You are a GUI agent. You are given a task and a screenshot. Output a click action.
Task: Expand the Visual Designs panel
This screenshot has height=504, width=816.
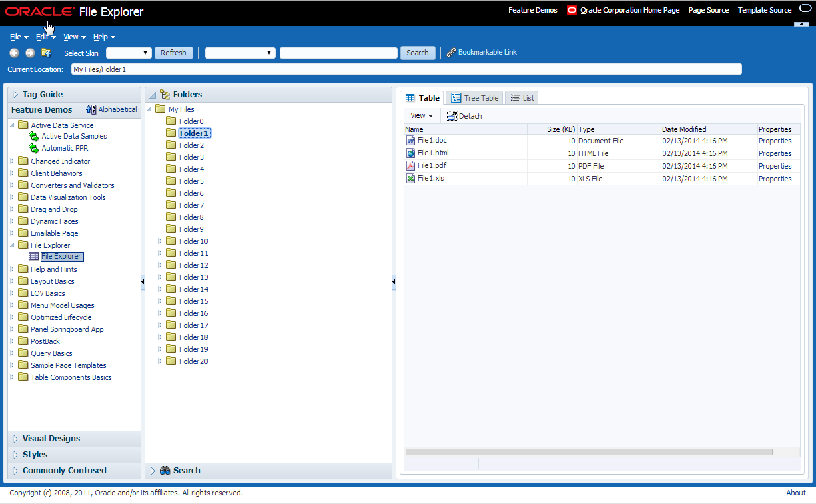click(15, 439)
